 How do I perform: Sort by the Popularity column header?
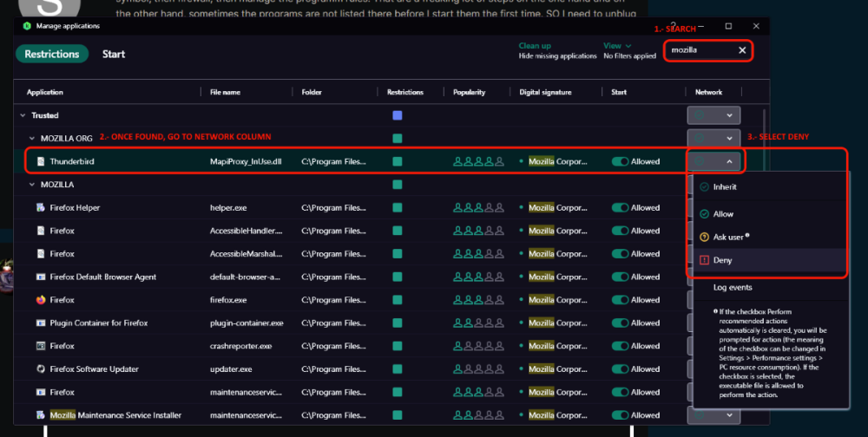pos(469,93)
